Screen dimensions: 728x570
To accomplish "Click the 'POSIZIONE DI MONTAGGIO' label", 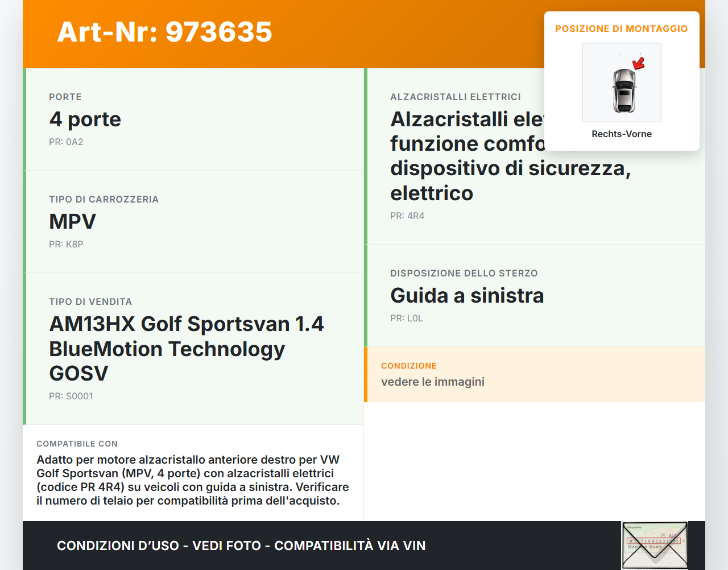I will (622, 28).
